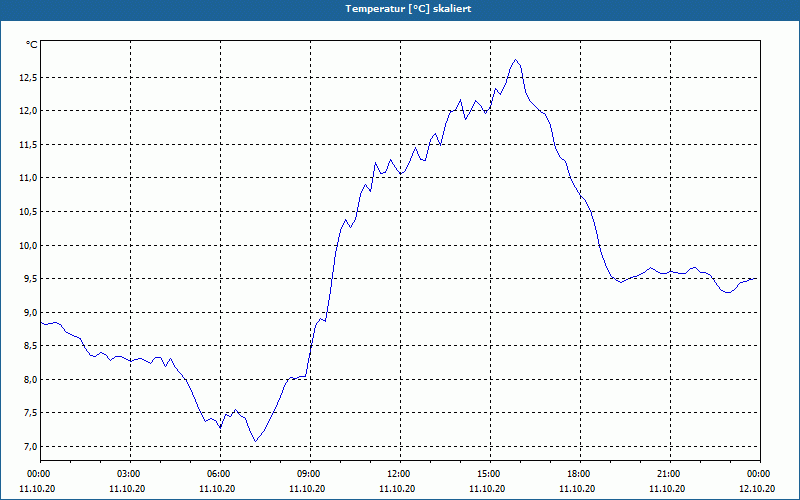Click the 18:00 time axis label
Screen dimensions: 800x500
tap(581, 474)
